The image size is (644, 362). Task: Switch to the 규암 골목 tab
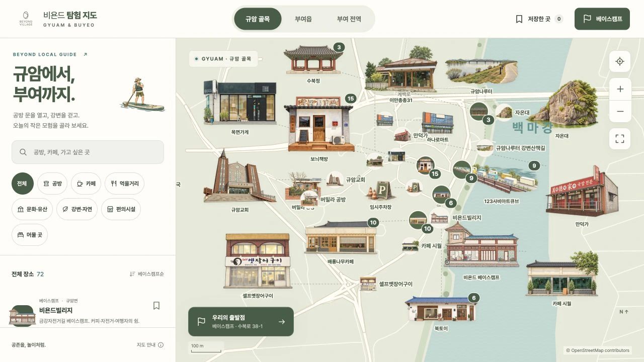pyautogui.click(x=258, y=19)
